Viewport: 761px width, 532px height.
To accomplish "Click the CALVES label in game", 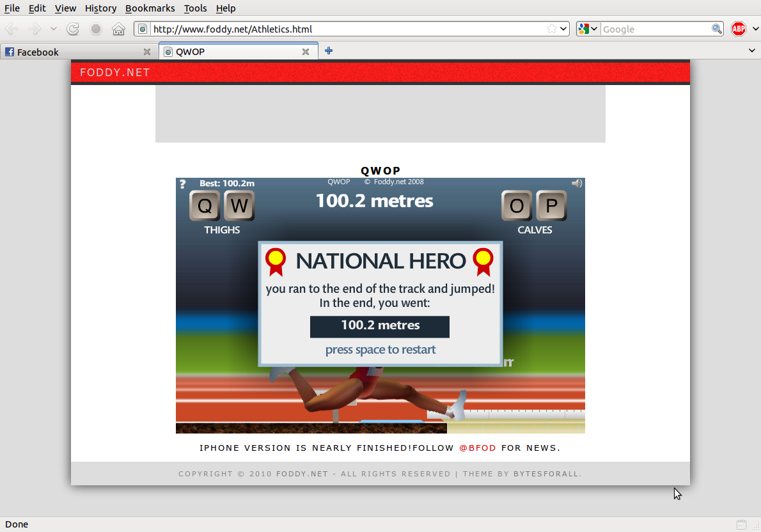I will tap(535, 230).
